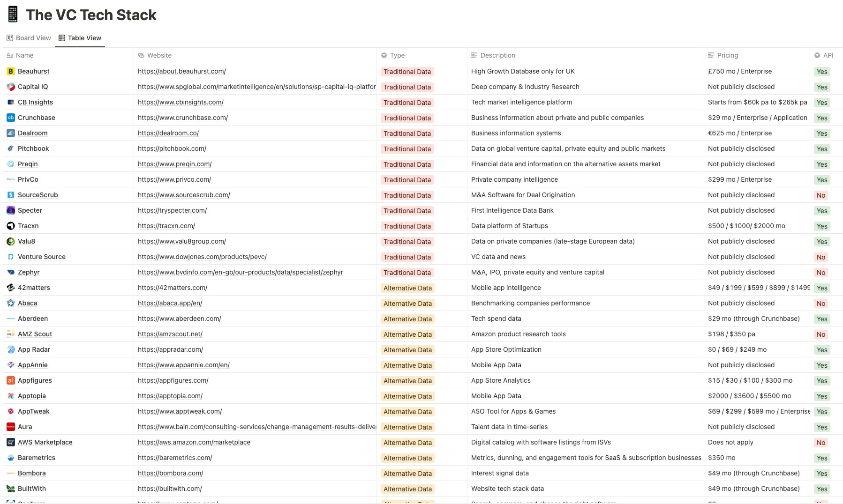The width and height of the screenshot is (843, 504).
Task: Open the Pricing column header options
Action: click(726, 55)
